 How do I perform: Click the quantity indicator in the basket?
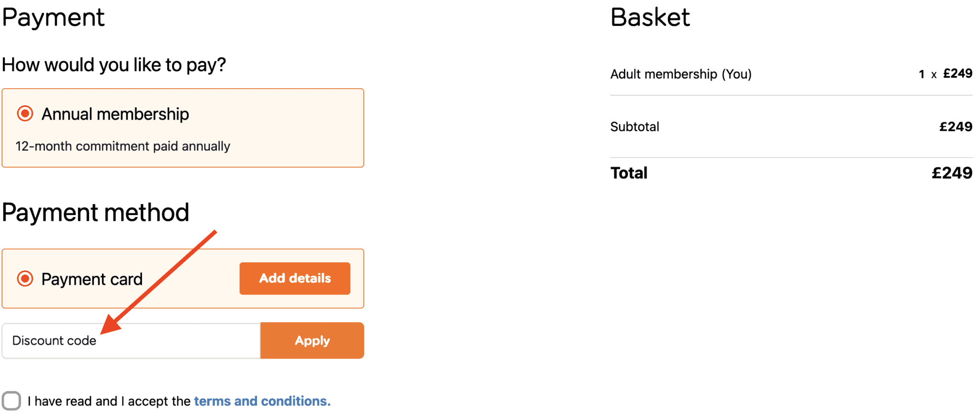tap(921, 74)
